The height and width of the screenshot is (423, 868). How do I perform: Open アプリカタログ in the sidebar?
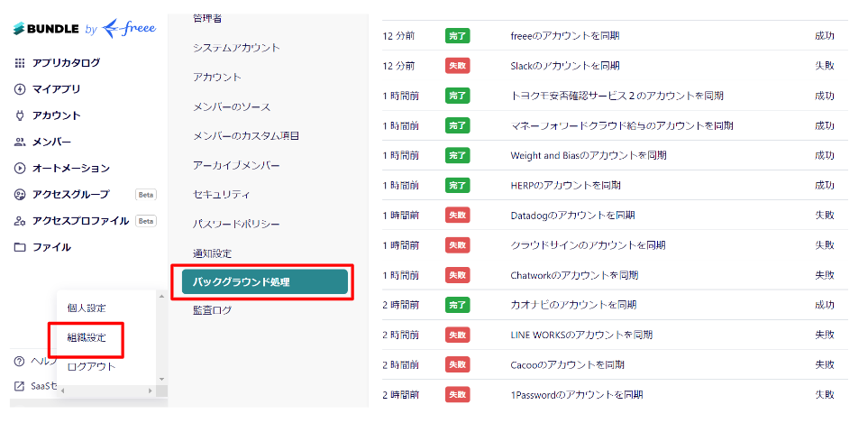67,62
